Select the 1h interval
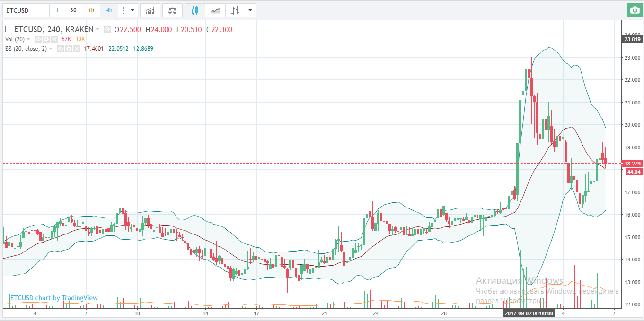Screen dimensions: 644x321 pyautogui.click(x=91, y=10)
